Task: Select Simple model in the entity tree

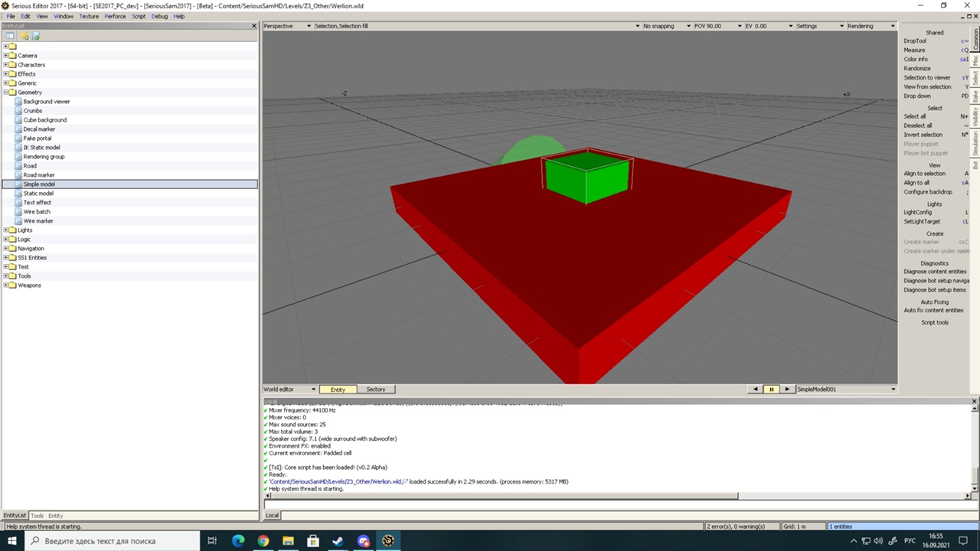Action: click(38, 184)
